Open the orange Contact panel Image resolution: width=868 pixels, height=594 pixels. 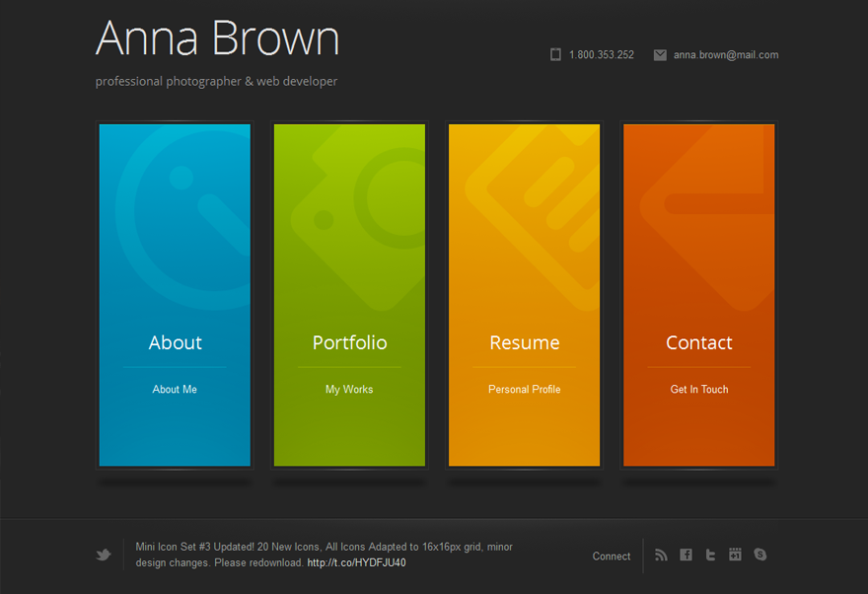699,295
